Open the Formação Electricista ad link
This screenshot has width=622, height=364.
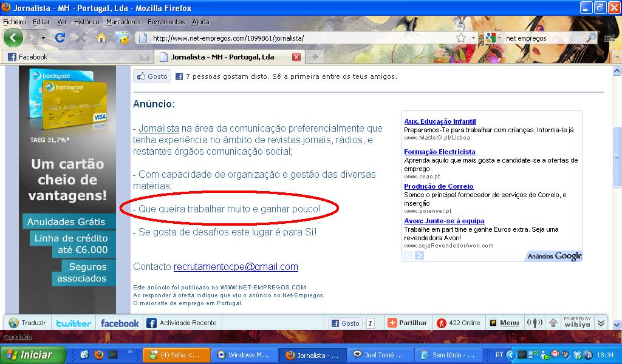[439, 152]
